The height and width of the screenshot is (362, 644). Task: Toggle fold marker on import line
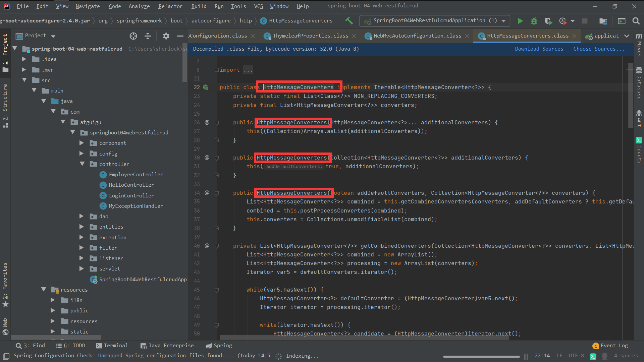click(x=217, y=70)
